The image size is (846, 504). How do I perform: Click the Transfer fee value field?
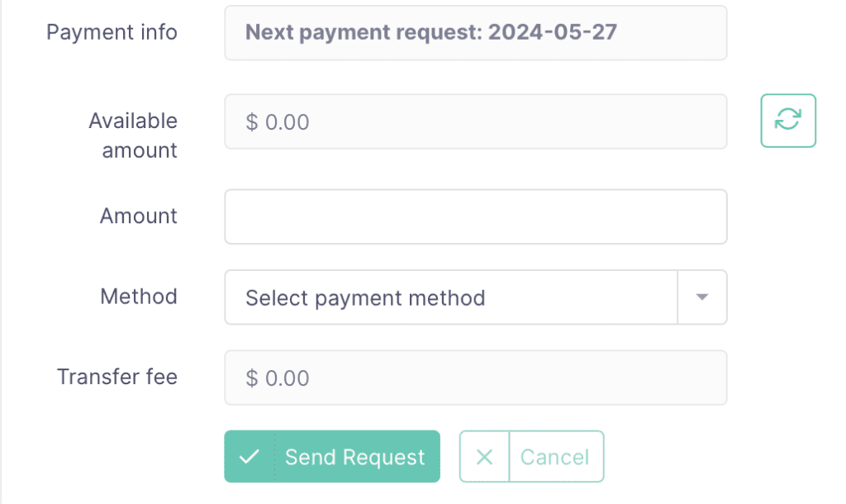(475, 378)
